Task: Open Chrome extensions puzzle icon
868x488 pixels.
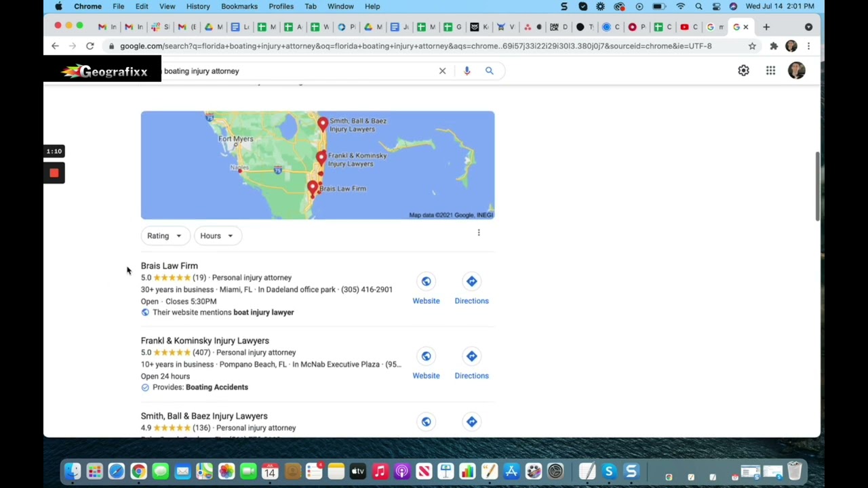Action: pos(774,46)
